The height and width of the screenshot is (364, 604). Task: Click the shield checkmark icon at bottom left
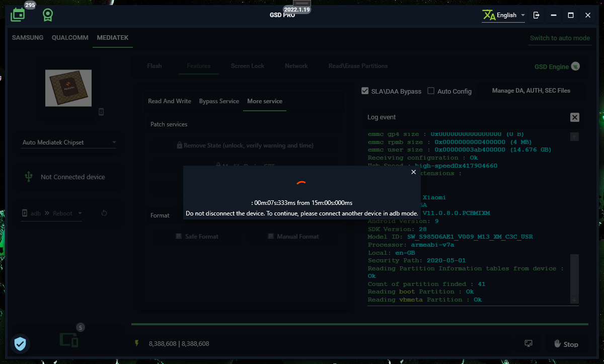click(x=20, y=344)
